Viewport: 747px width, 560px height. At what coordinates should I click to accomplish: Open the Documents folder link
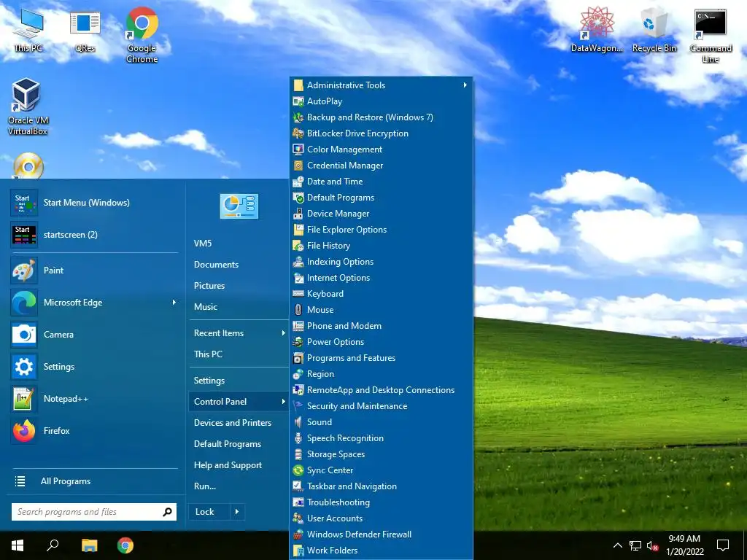(x=239, y=264)
